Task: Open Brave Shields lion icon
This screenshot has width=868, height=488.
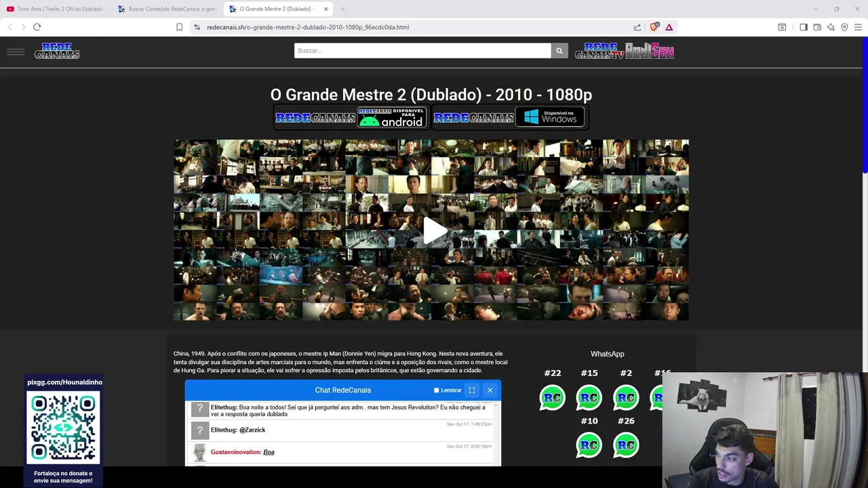Action: (654, 27)
